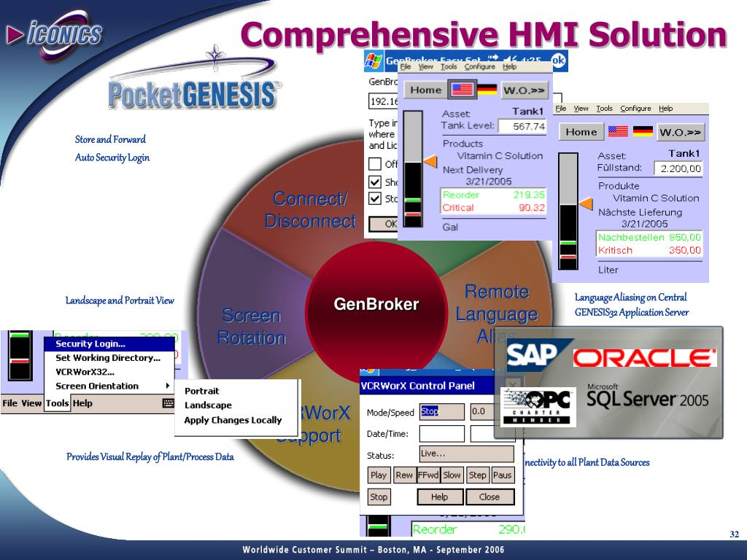Select Portrait orientation
The image size is (747, 560).
coord(201,391)
